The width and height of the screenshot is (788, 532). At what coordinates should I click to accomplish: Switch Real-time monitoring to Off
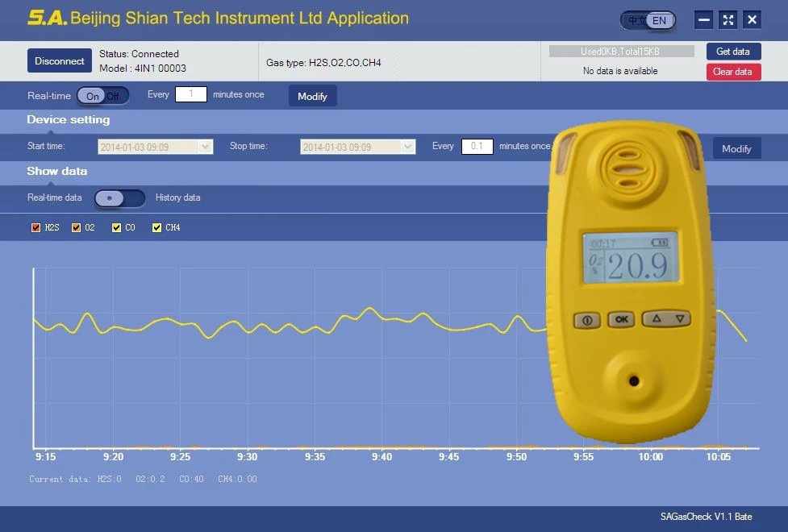pos(113,94)
